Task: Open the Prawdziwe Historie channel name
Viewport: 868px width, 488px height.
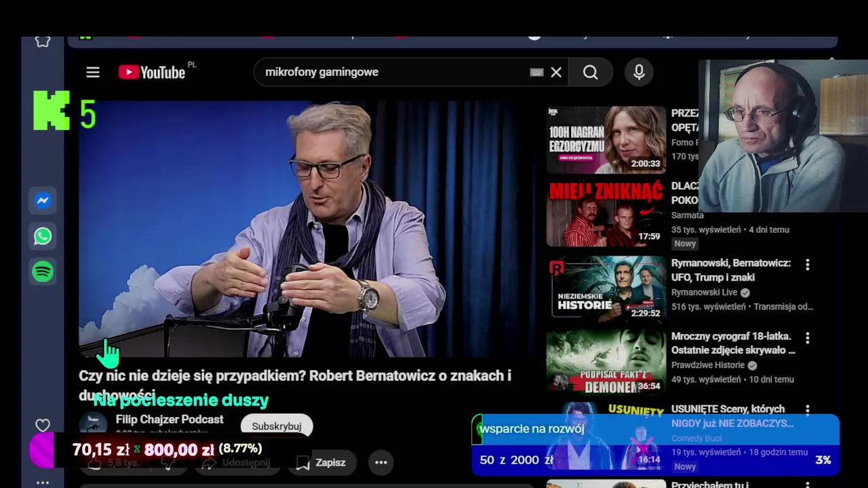Action: coord(708,365)
